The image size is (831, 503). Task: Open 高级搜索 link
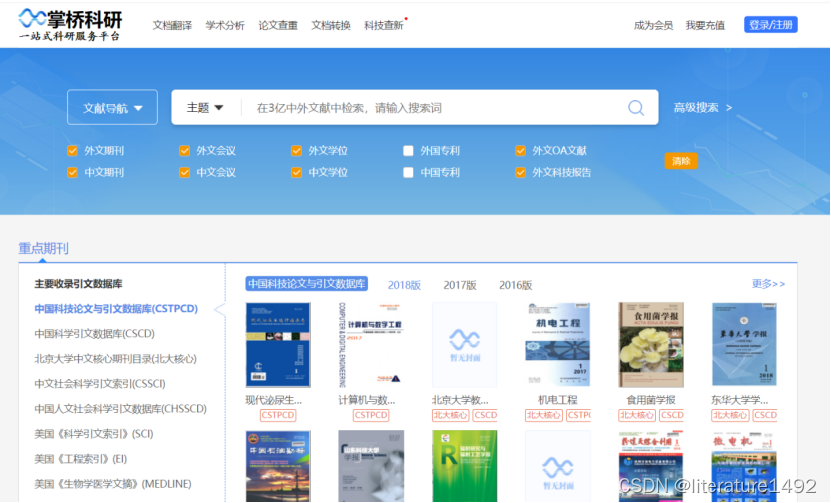(703, 108)
